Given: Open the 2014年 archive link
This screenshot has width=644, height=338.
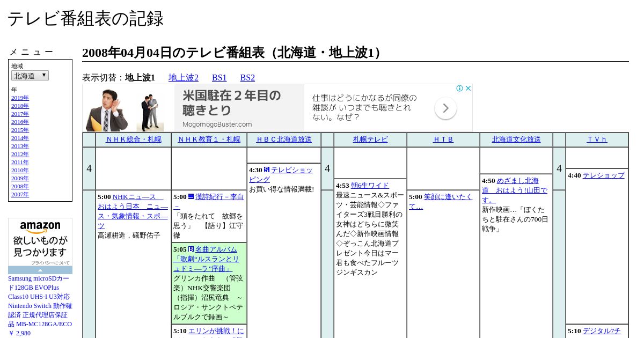Looking at the screenshot, I should [x=20, y=138].
